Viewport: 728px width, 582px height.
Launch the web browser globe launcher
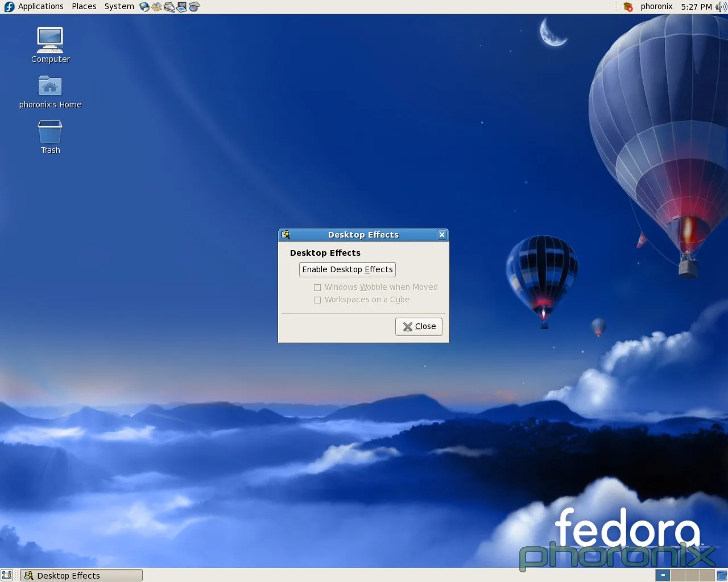(x=144, y=7)
